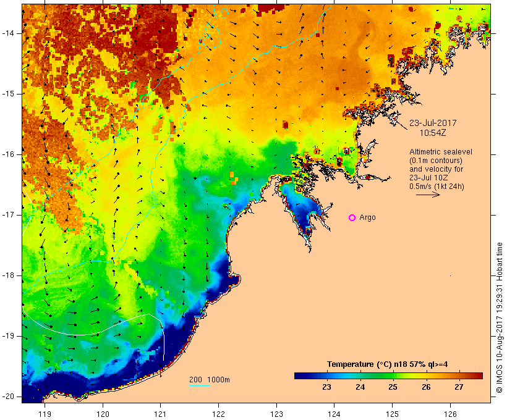Click the colorbar label '25'
507x420 pixels.
(393, 387)
